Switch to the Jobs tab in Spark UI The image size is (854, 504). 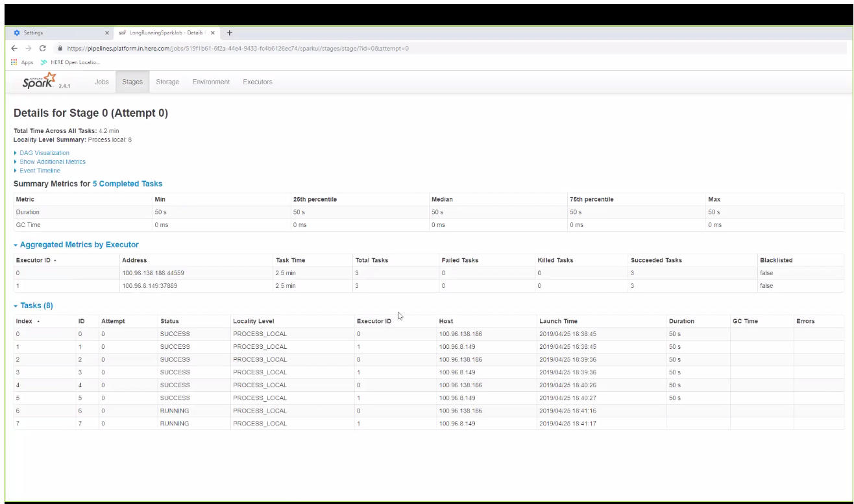(101, 82)
